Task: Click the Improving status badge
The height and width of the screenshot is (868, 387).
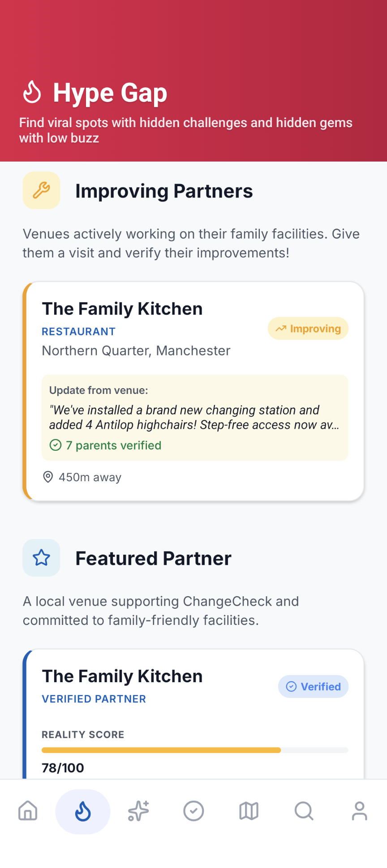Action: click(308, 329)
